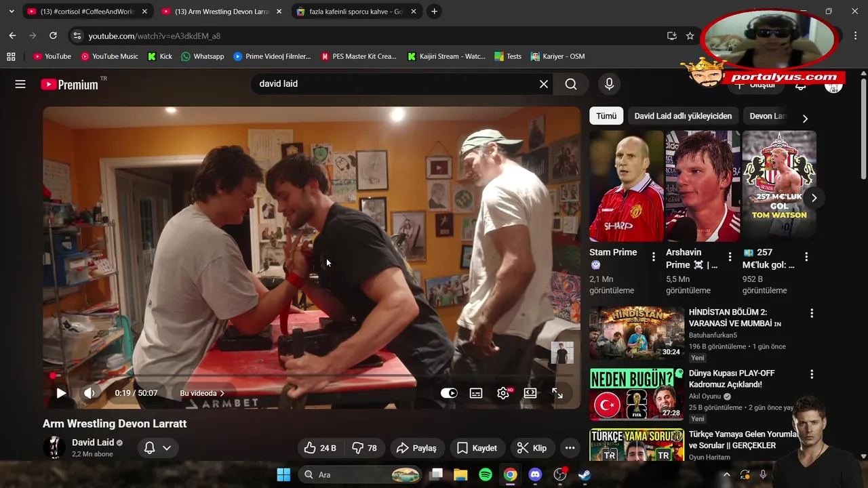This screenshot has height=488, width=868.
Task: Open options menu for Stam Prime short
Action: click(x=654, y=257)
